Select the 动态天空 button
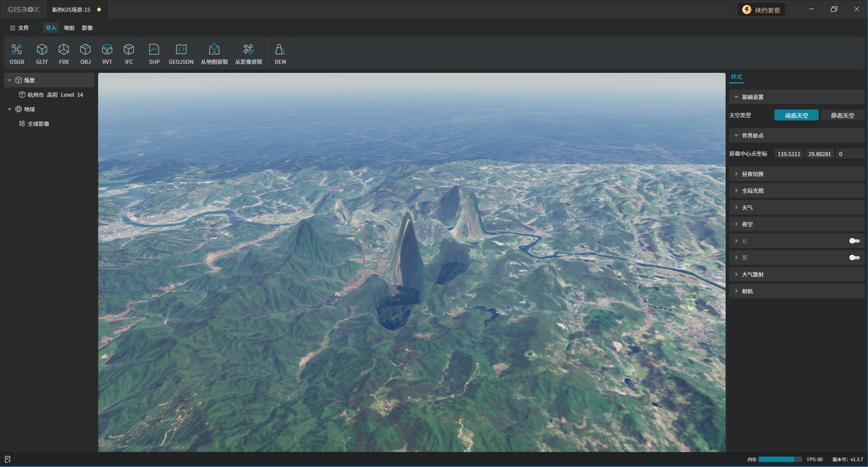This screenshot has height=467, width=868. (796, 115)
